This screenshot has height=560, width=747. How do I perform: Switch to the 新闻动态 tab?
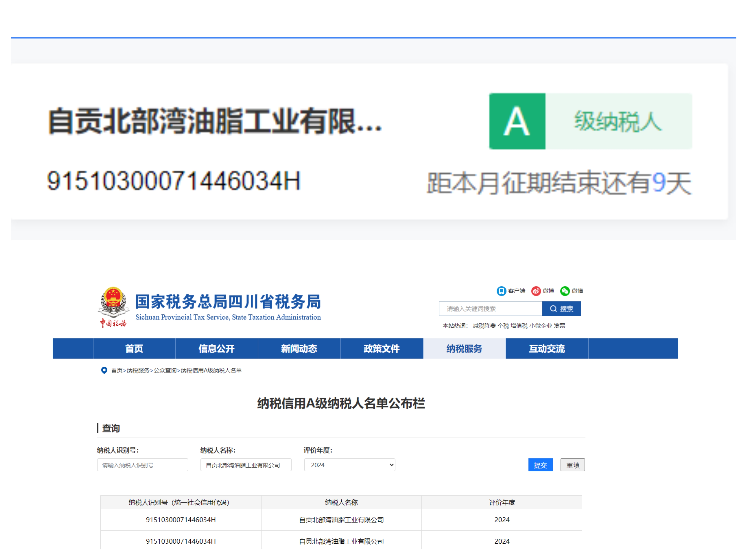[x=299, y=348]
